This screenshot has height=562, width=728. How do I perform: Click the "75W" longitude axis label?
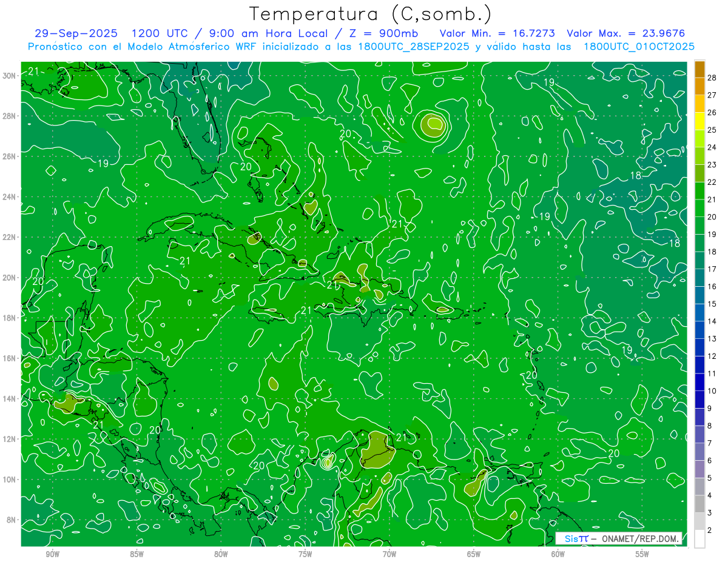tap(305, 554)
